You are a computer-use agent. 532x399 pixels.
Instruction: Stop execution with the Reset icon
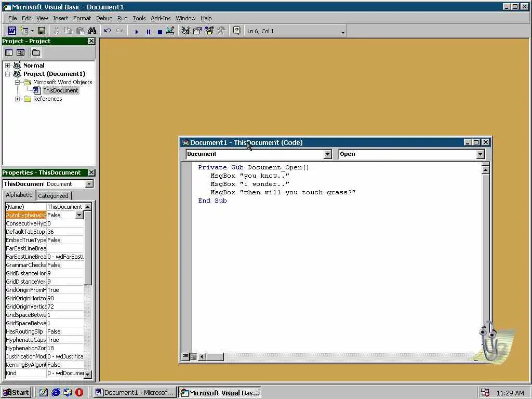click(160, 32)
